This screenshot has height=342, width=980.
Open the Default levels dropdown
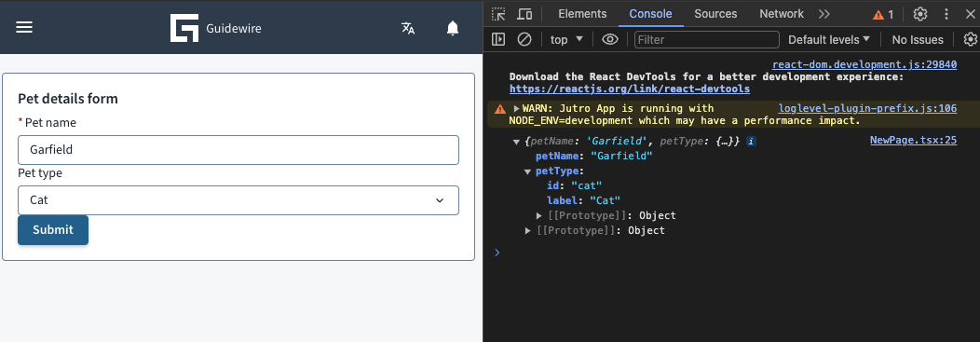829,39
